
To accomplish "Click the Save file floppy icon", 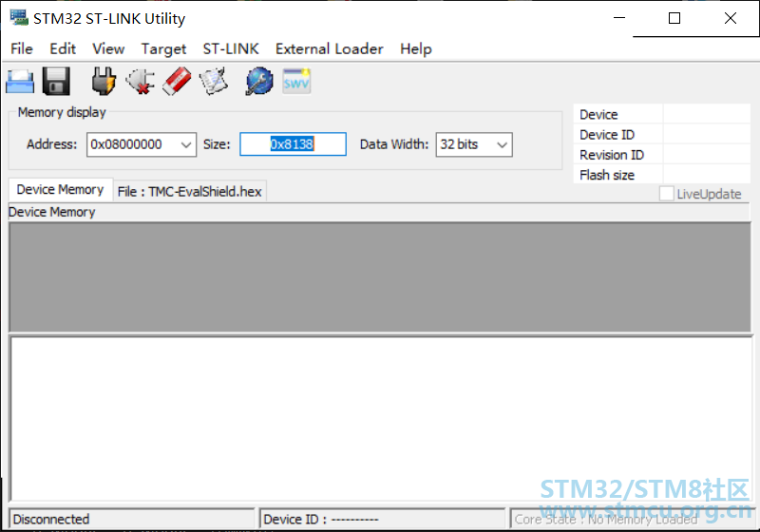I will coord(56,82).
